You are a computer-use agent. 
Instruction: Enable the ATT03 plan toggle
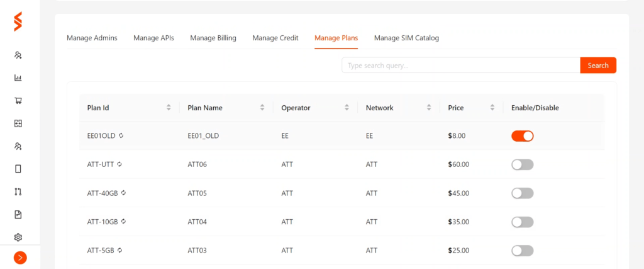coord(523,251)
